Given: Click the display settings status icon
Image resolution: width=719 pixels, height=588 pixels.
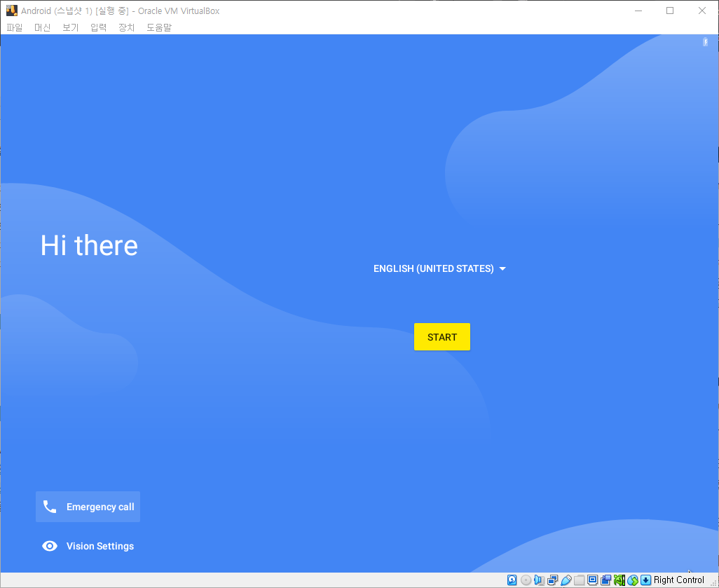Looking at the screenshot, I should [x=592, y=580].
